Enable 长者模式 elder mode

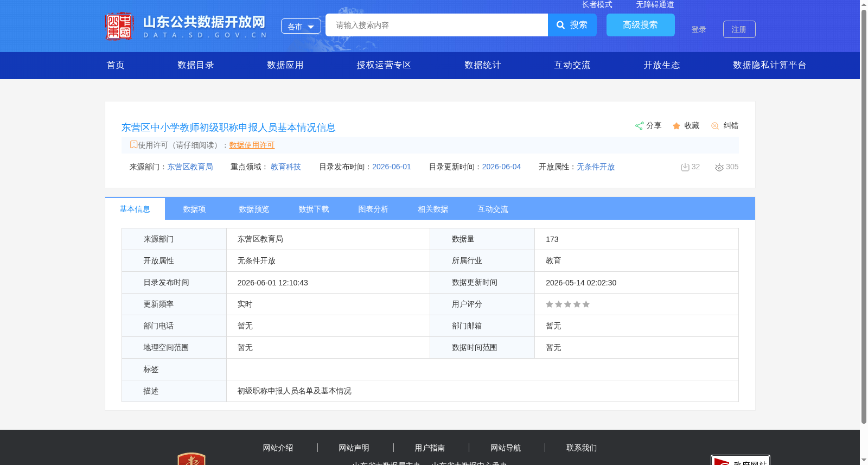coord(597,4)
